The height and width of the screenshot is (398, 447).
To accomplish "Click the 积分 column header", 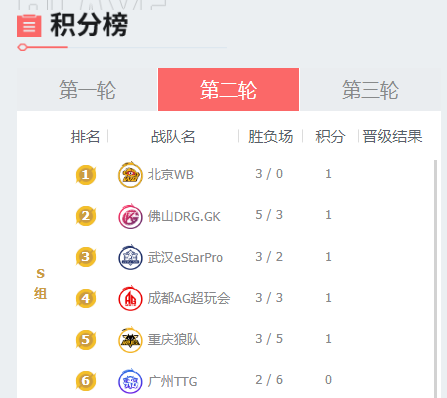I will tap(330, 137).
